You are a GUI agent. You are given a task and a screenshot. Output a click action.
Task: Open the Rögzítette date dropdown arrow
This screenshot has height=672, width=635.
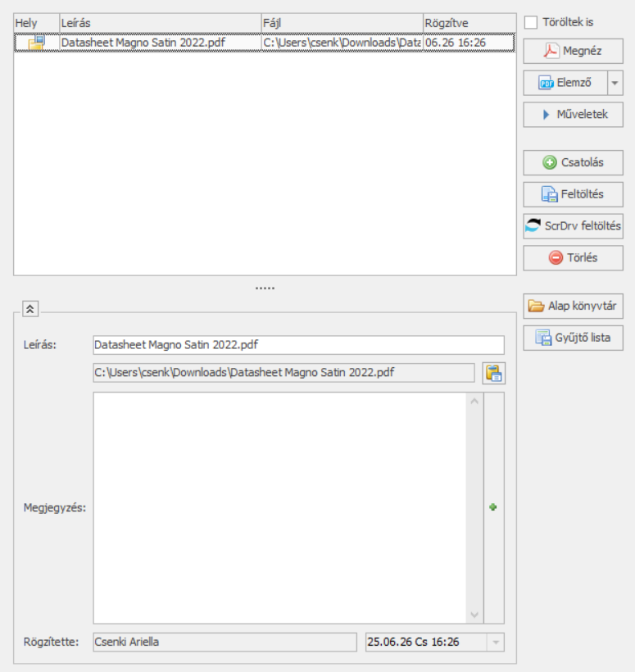(495, 642)
